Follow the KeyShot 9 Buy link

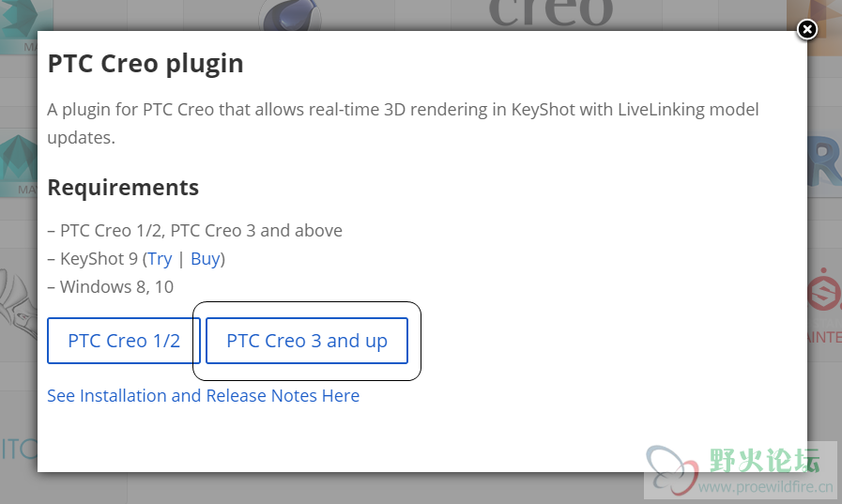[206, 259]
